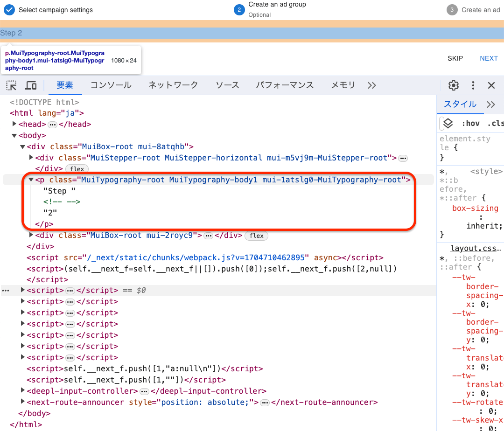Click the flex badge on mui-2royc9 div
Viewport: 504px width, 431px height.
point(257,236)
